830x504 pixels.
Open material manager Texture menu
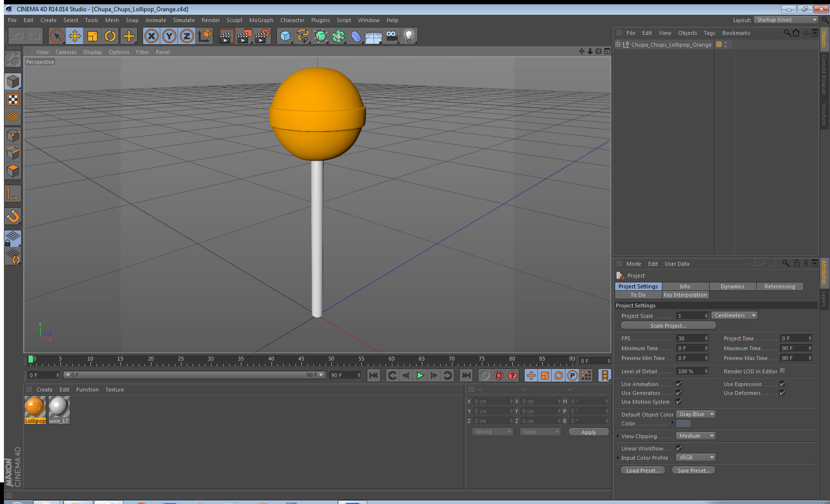point(115,390)
